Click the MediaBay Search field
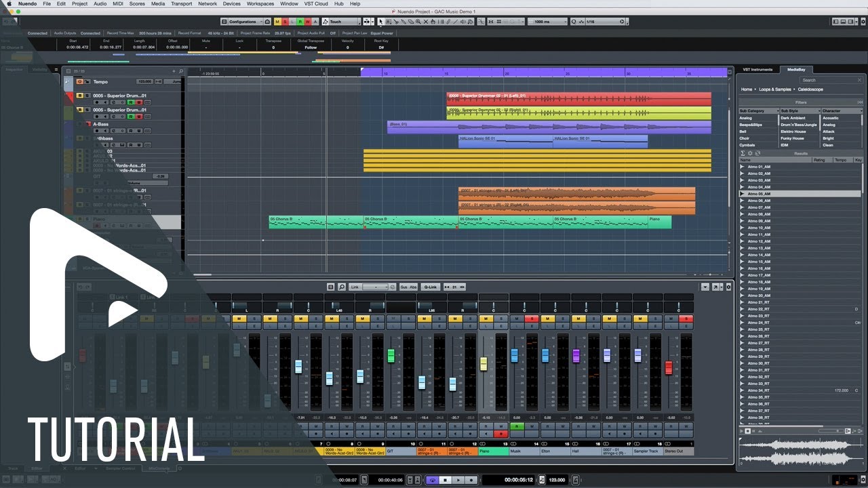Image resolution: width=868 pixels, height=488 pixels. tap(831, 80)
